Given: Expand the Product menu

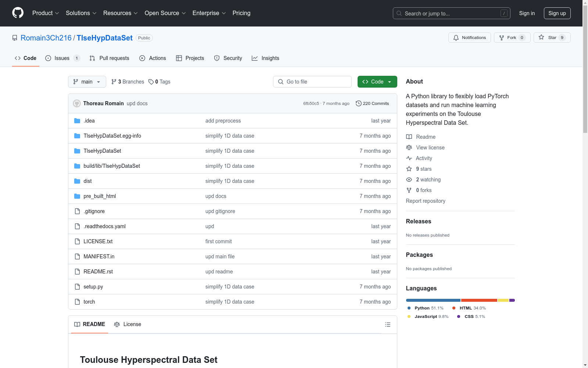Looking at the screenshot, I should click(46, 13).
